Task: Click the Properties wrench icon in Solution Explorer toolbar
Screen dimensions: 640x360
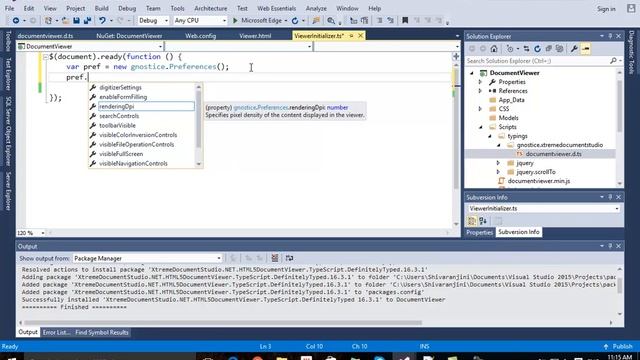Action: (574, 49)
